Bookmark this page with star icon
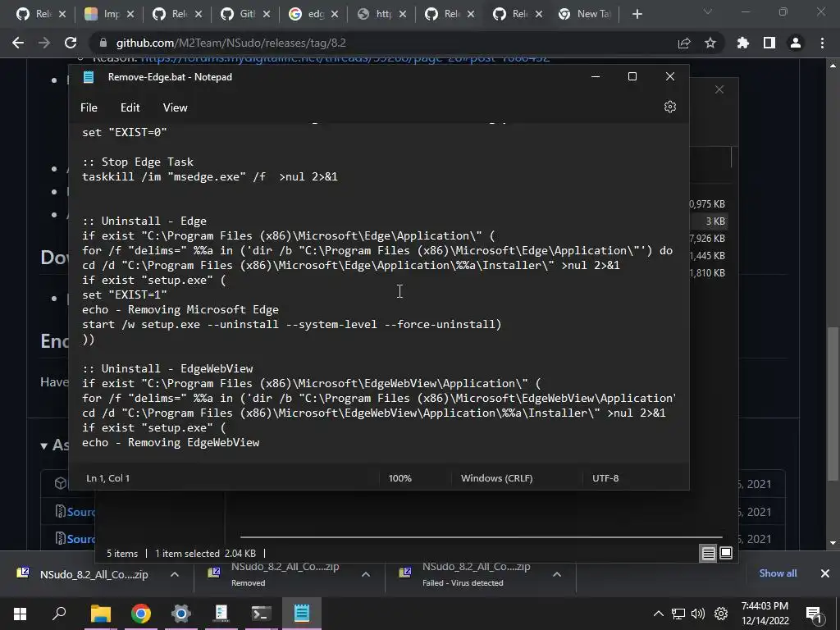The image size is (840, 630). click(710, 43)
